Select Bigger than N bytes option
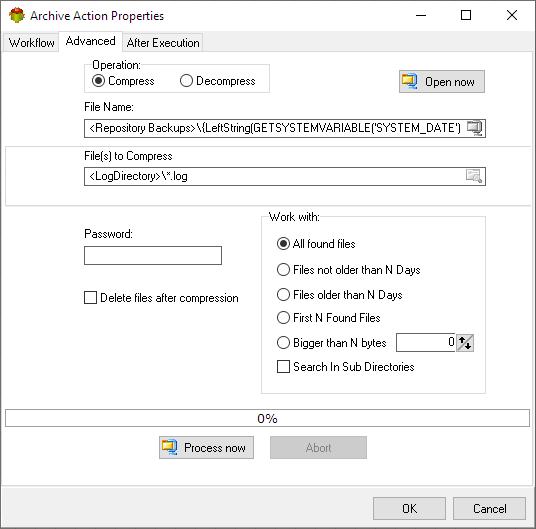536x529 pixels. (x=332, y=343)
